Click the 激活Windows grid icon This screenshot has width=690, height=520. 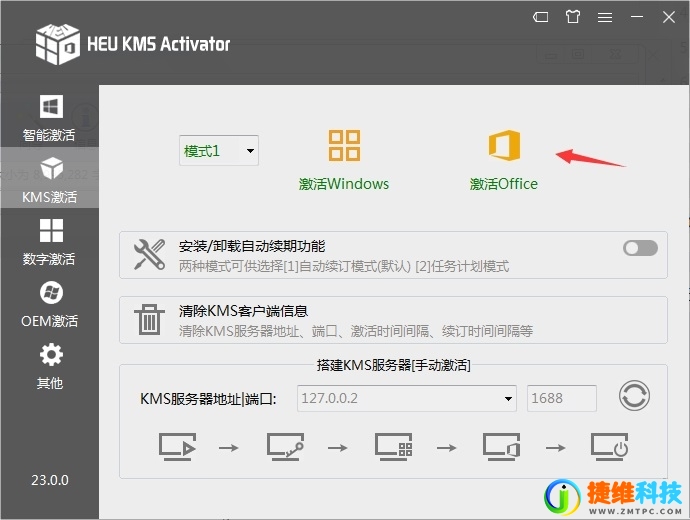point(344,145)
